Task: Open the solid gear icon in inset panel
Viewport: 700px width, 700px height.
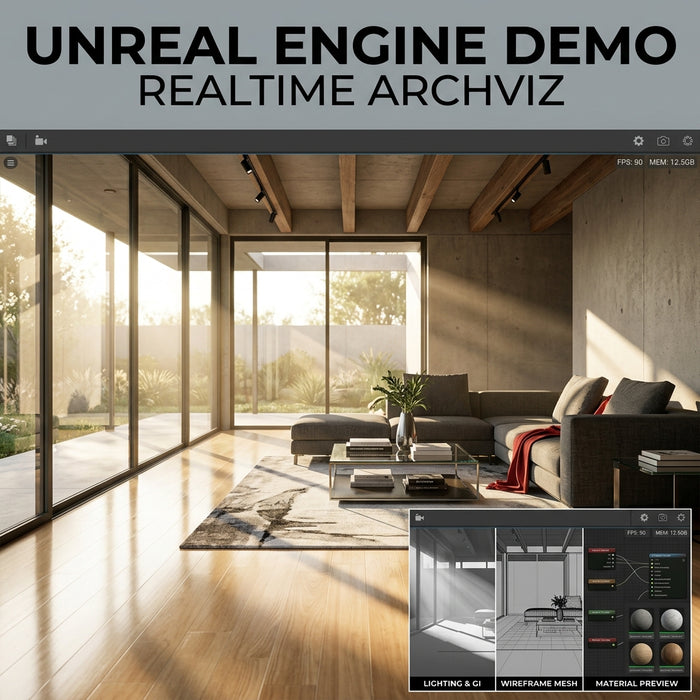Action: point(644,517)
